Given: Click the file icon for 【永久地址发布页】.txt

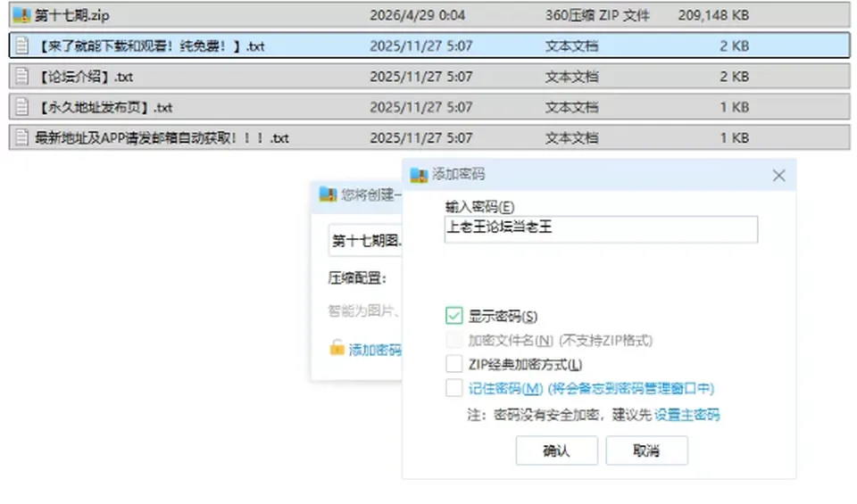Looking at the screenshot, I should point(21,107).
